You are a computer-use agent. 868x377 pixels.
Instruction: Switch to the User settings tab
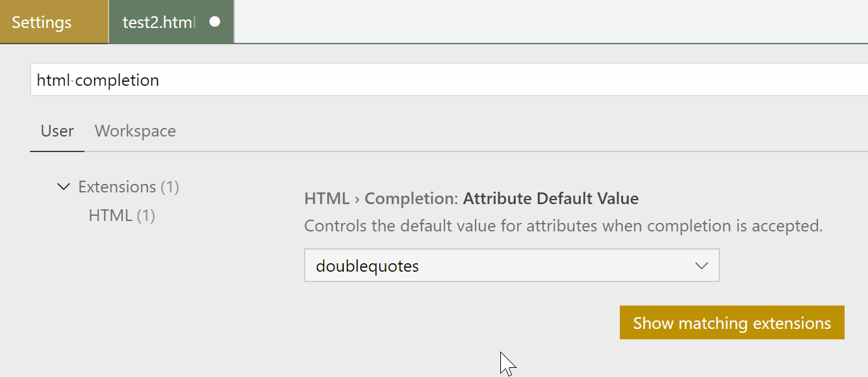coord(57,131)
